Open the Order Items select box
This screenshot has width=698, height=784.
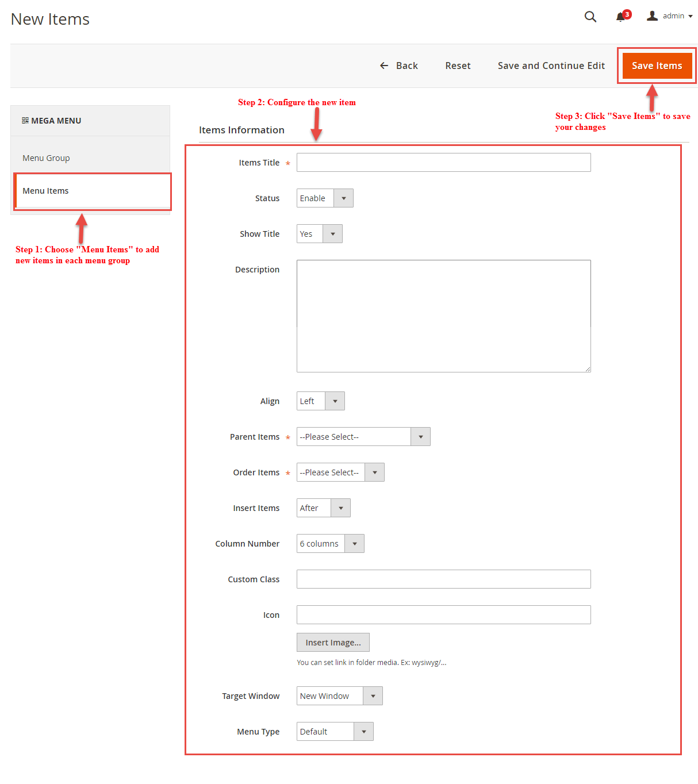pos(340,472)
